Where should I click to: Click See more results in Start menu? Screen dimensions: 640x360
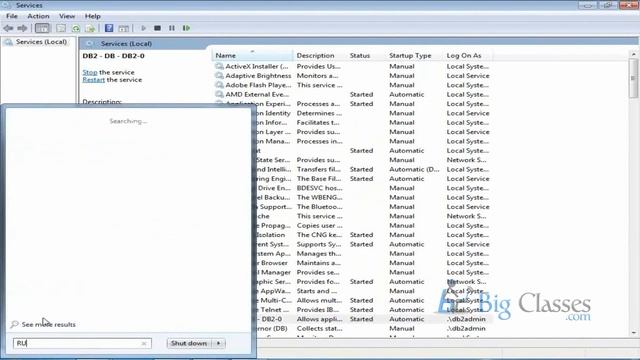[49, 324]
